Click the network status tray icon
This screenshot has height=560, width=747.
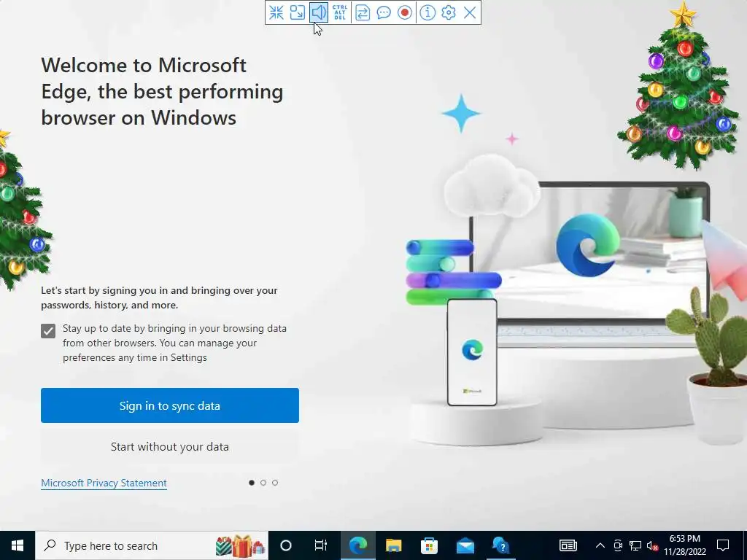click(635, 545)
